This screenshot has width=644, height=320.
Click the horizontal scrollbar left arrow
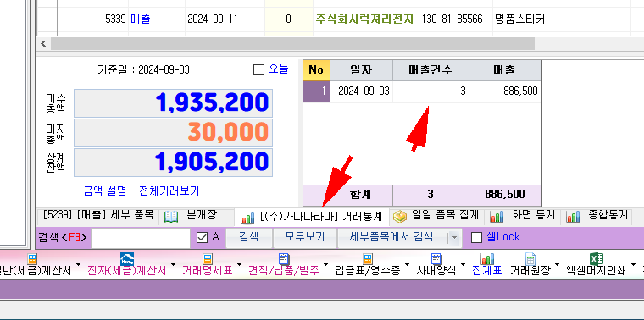pyautogui.click(x=43, y=43)
